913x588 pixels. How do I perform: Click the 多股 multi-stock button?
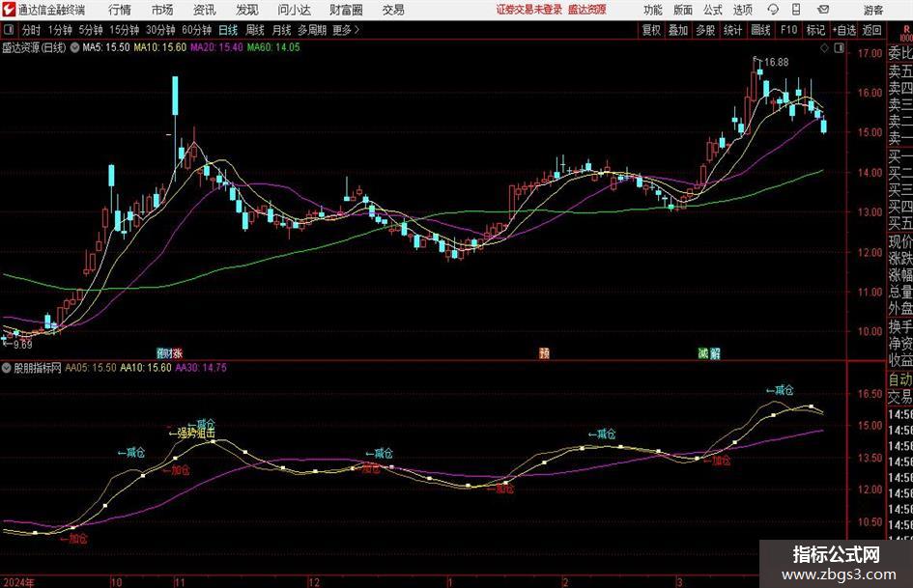click(x=705, y=30)
